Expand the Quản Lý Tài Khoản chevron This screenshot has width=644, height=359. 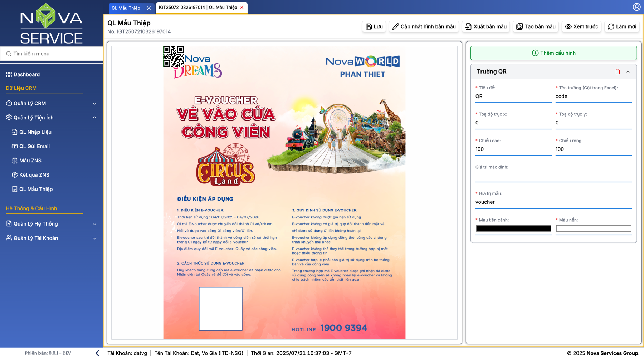point(94,238)
